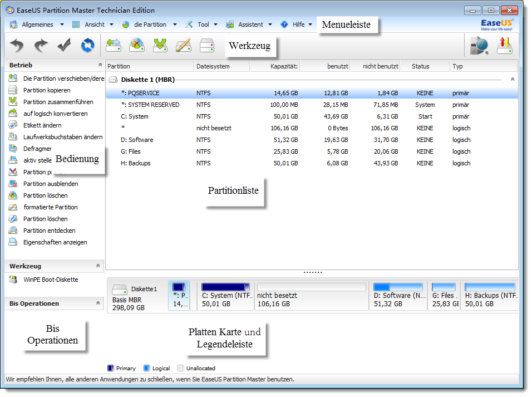This screenshot has width=532, height=397.
Task: Select D: Software block in the disk map
Action: tap(397, 295)
